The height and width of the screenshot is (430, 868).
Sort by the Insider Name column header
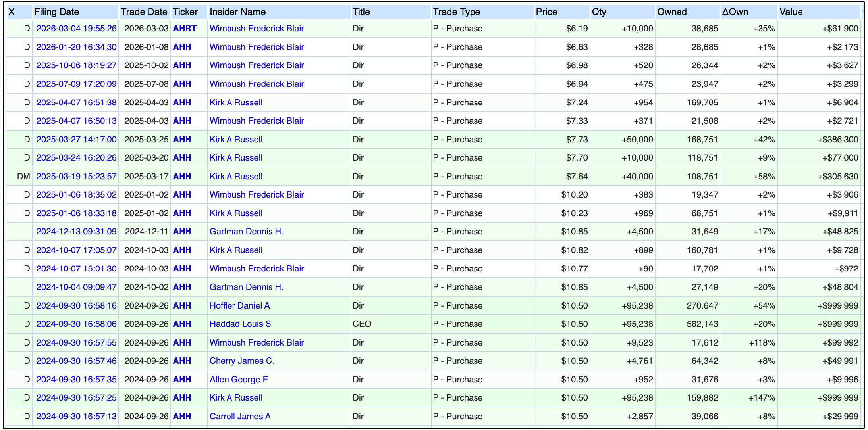pyautogui.click(x=237, y=12)
